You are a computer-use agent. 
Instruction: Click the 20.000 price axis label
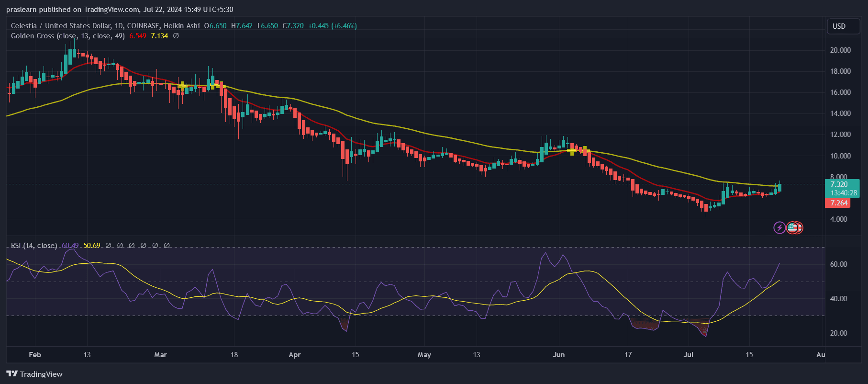[x=840, y=50]
